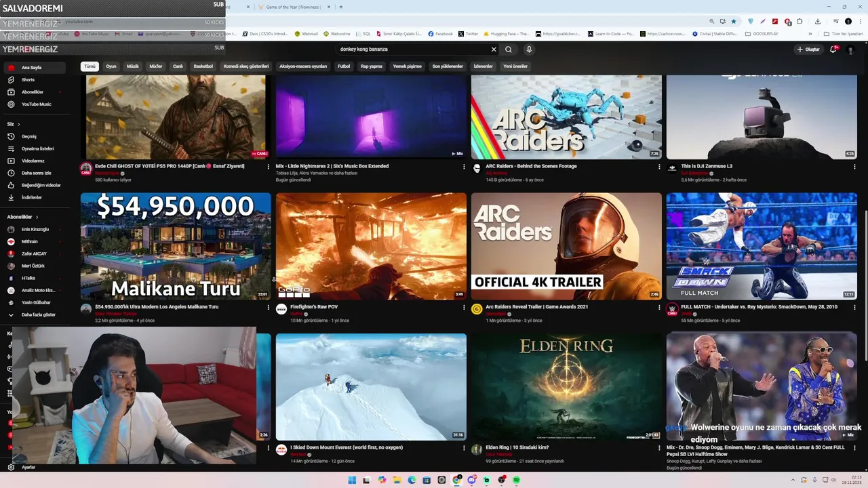Open Chrome downloads icon in toolbar
868x488 pixels.
818,22
